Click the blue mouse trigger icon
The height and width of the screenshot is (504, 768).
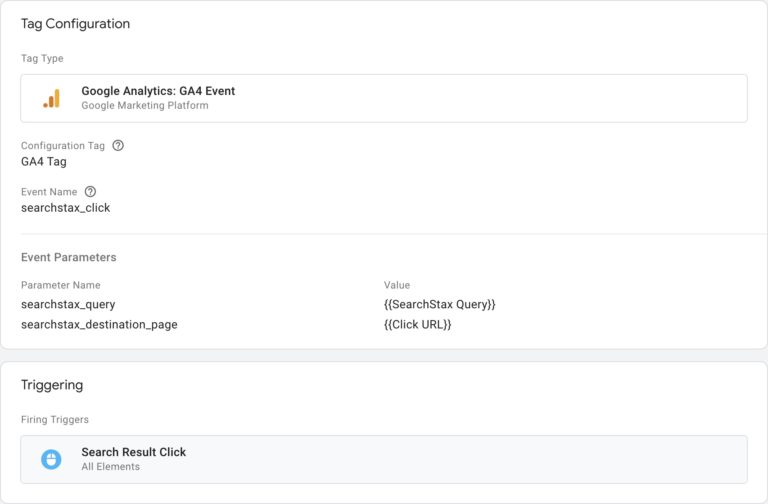(51, 459)
